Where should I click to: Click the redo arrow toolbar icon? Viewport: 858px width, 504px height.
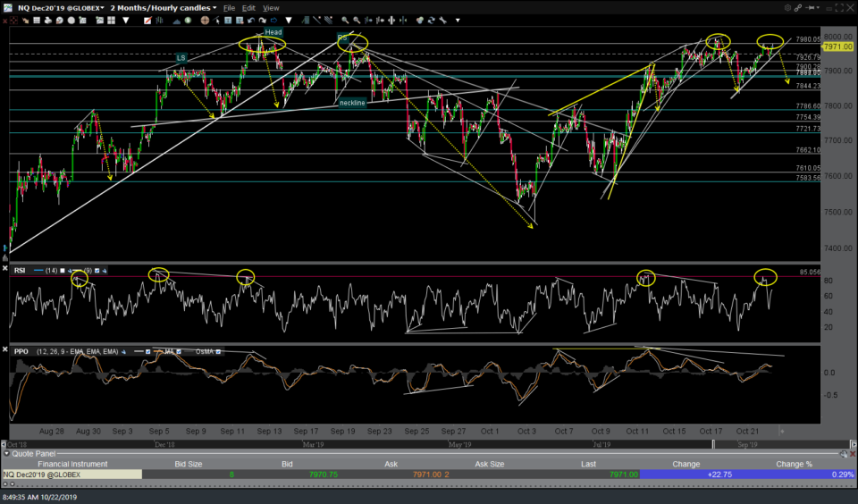(263, 21)
